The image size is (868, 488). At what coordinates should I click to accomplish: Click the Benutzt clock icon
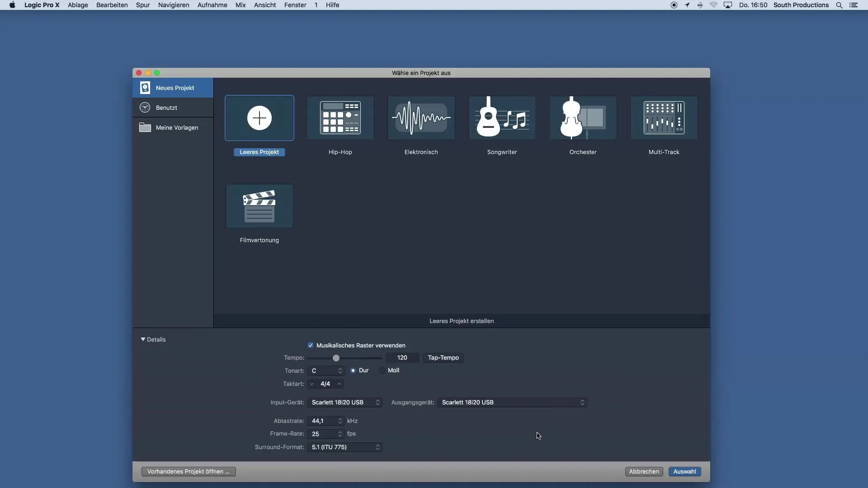[145, 108]
